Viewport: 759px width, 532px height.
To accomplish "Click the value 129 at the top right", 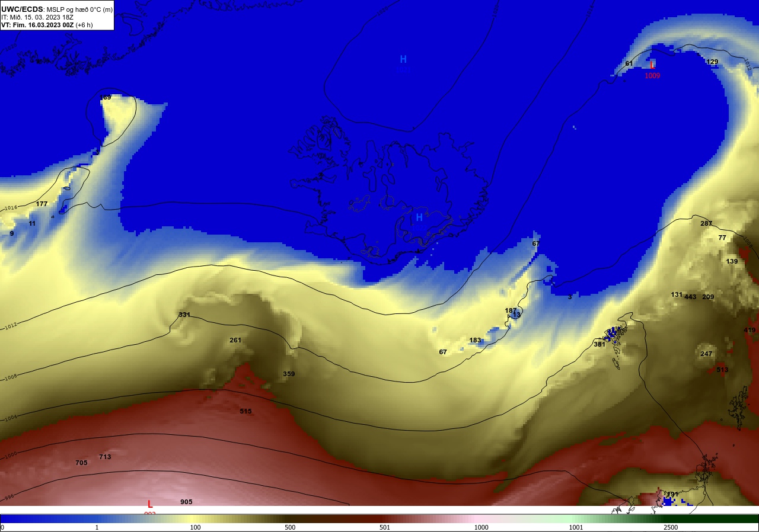I will click(712, 62).
